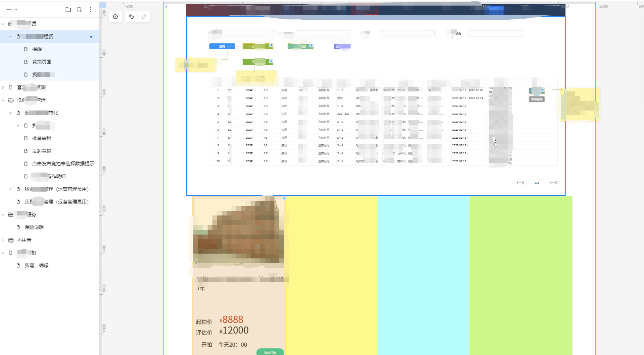Image resolution: width=644 pixels, height=355 pixels.
Task: Click lightning interaction icon on the first olive button
Action: point(271,45)
